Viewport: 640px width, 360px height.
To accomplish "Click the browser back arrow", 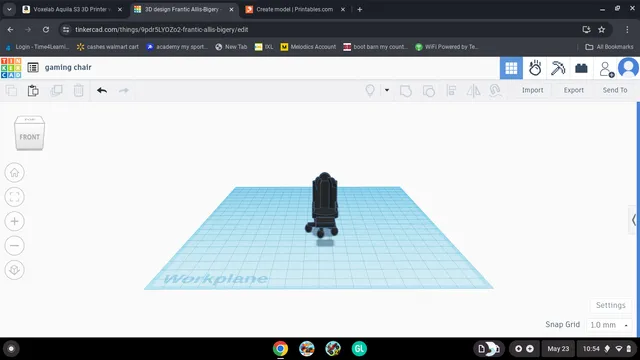I will 10,29.
